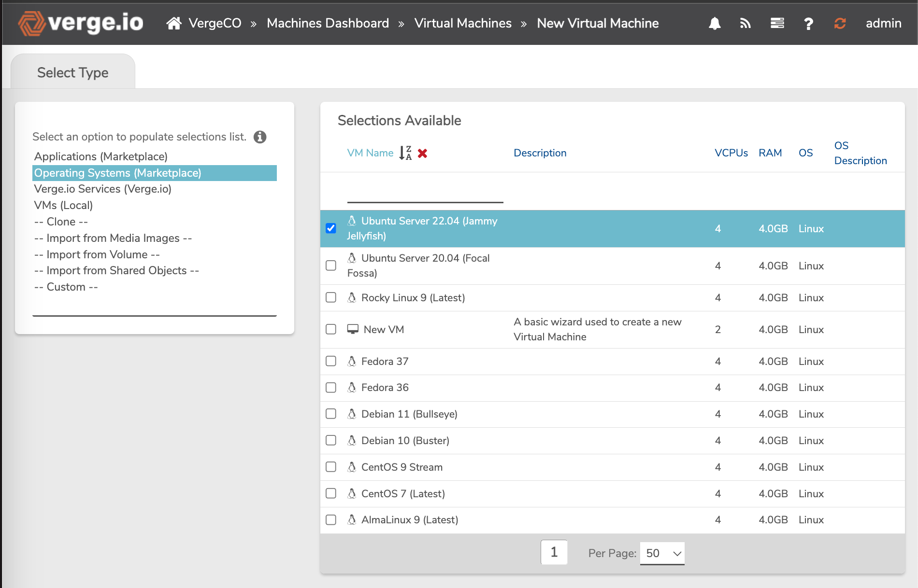Viewport: 918px width, 588px height.
Task: Check the Debian 10 (Buster) checkbox
Action: tap(331, 440)
